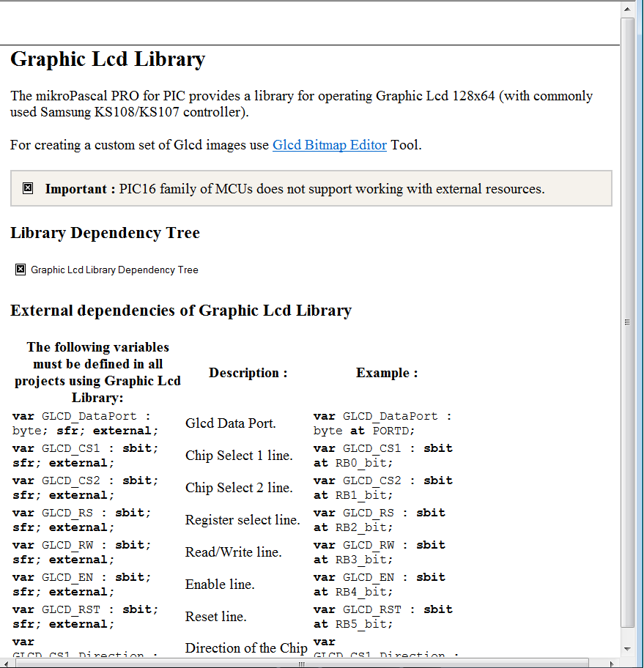Click the example 'at RB2_bit;' code

tap(353, 528)
